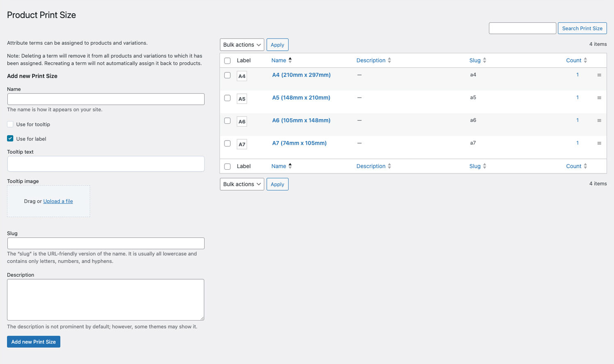The height and width of the screenshot is (364, 614).
Task: Select the A6 row checkbox
Action: click(x=227, y=121)
